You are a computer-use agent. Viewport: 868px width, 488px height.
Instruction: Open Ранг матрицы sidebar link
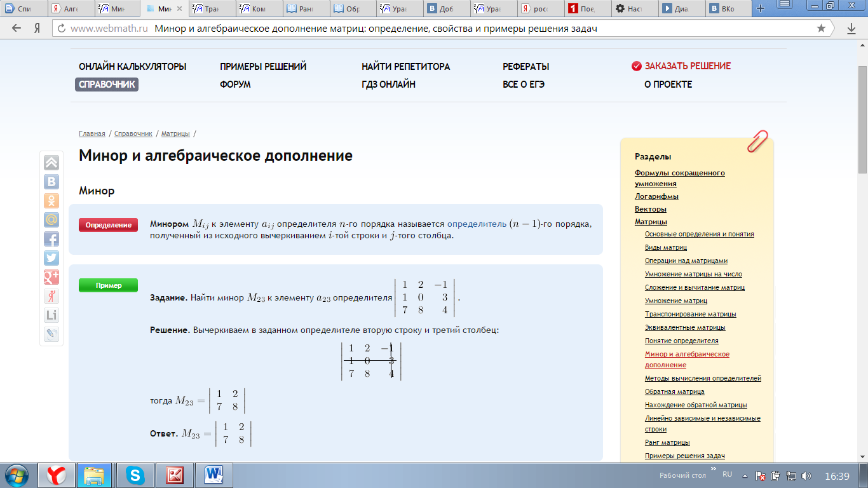(x=667, y=442)
